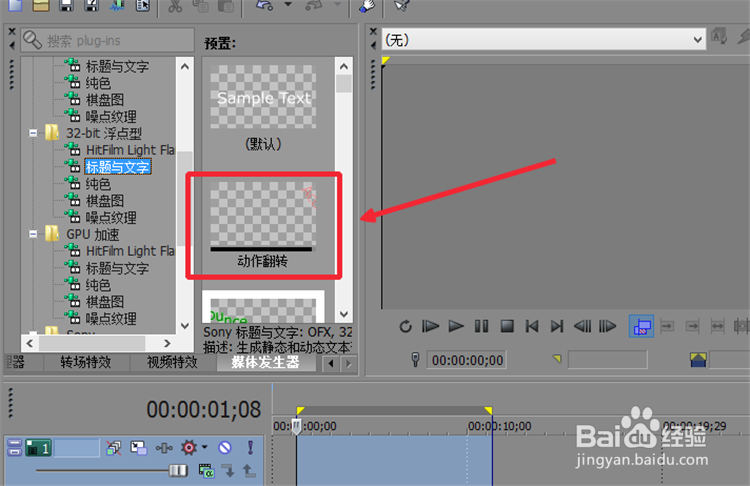Toggle loop playback in the trimmer

pyautogui.click(x=405, y=327)
